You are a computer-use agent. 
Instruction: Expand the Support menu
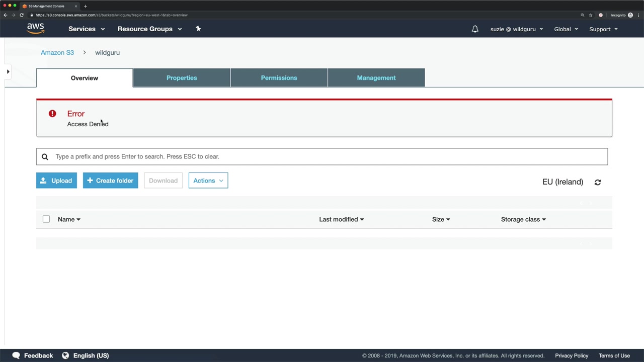(603, 29)
